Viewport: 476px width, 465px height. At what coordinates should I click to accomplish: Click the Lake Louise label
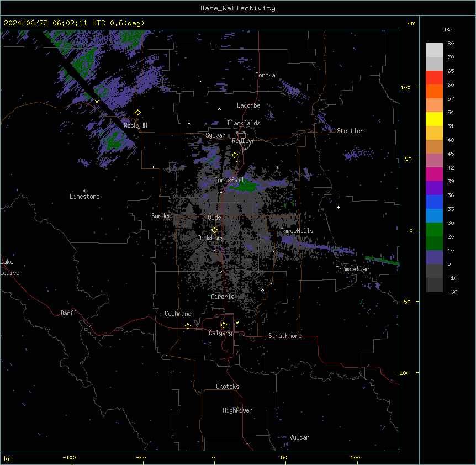[x=10, y=267]
